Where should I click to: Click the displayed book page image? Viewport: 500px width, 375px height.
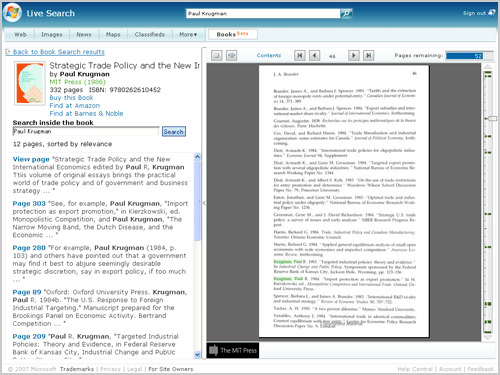coord(344,201)
